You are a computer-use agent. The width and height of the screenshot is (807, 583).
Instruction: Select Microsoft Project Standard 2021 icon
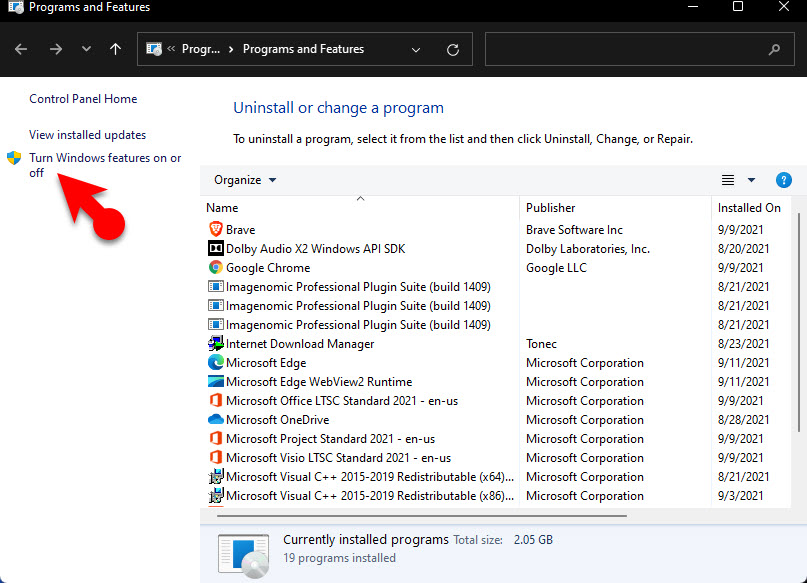pyautogui.click(x=216, y=438)
